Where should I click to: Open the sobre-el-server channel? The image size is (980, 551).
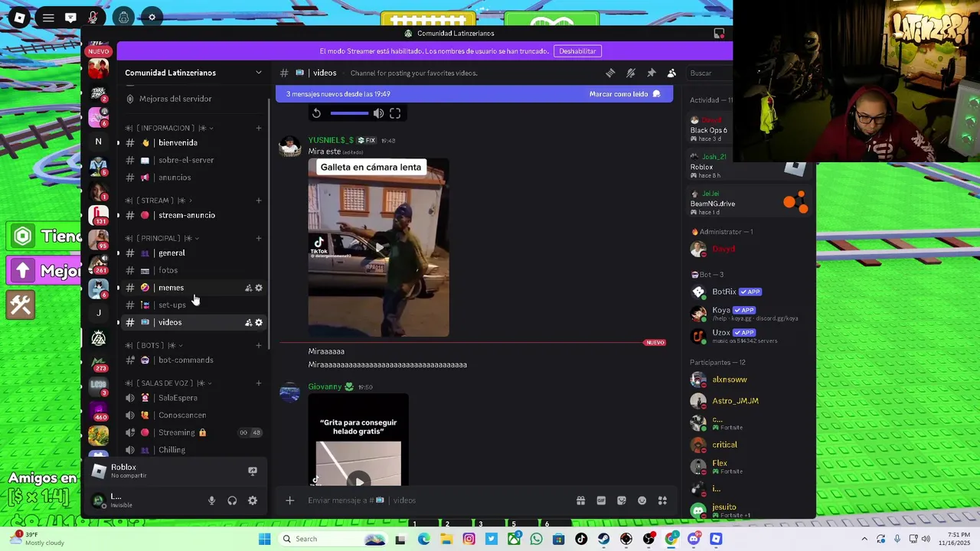point(193,160)
